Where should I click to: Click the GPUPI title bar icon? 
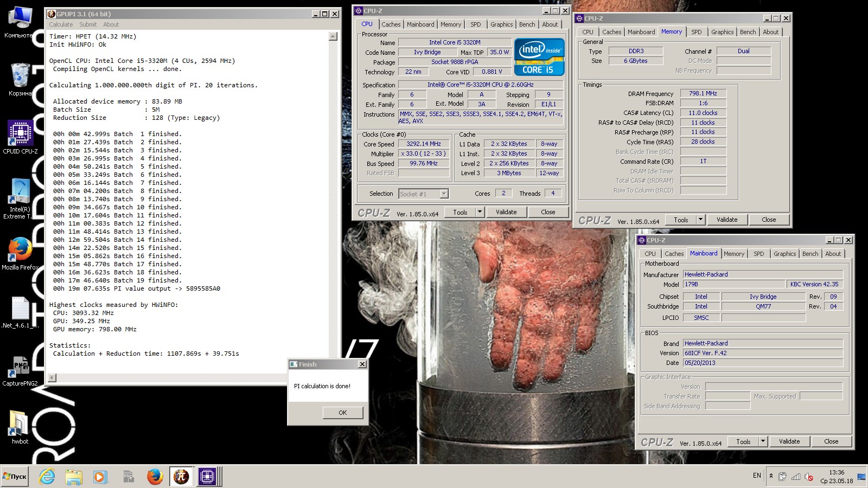52,14
